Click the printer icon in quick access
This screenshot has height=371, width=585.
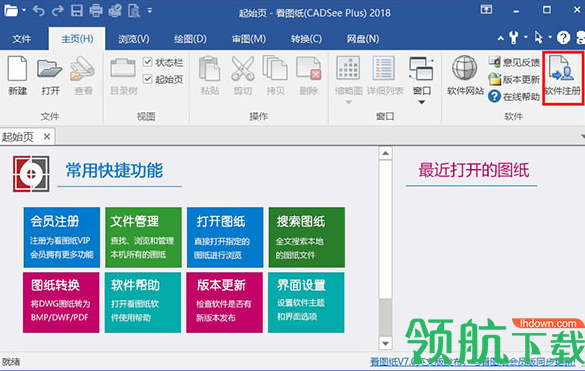point(96,11)
